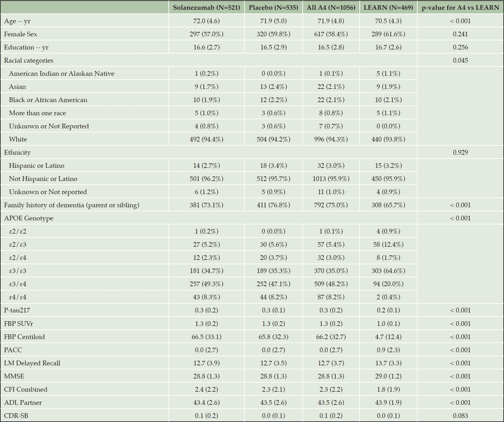This screenshot has height=422, width=504.
Task: Click LEARN ADL Partner 43.9 (1.9)
Action: pyautogui.click(x=388, y=403)
